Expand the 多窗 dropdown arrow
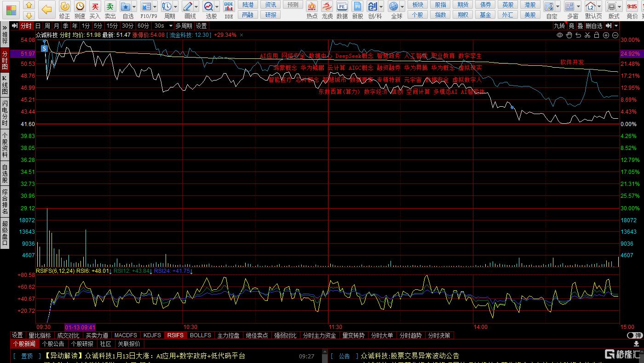 click(578, 7)
